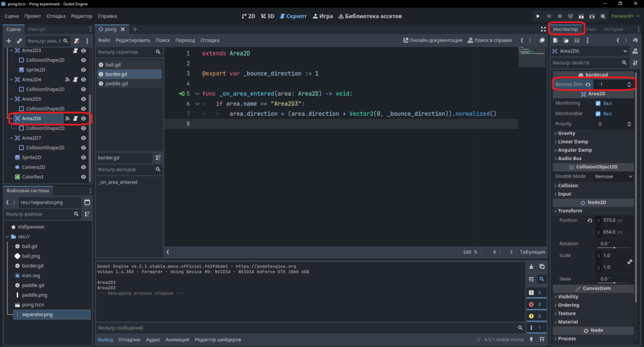This screenshot has width=644, height=347.
Task: Toggle the scale ratio lock icon
Action: (630, 261)
